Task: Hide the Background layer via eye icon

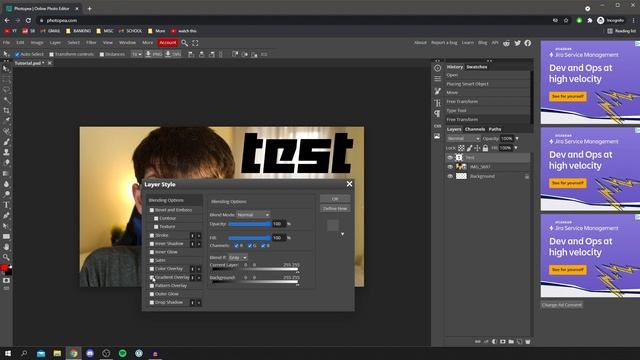Action: coord(450,176)
